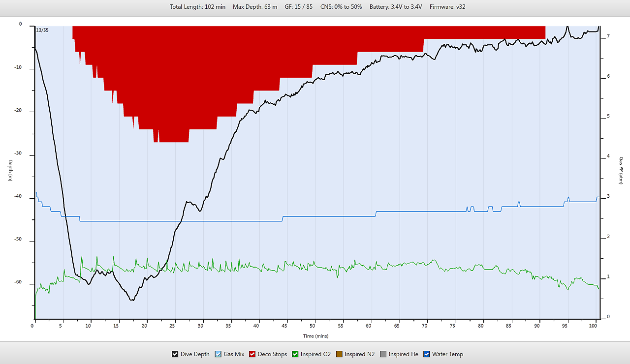
Task: Click the 50 minute tick on time axis
Action: click(314, 326)
